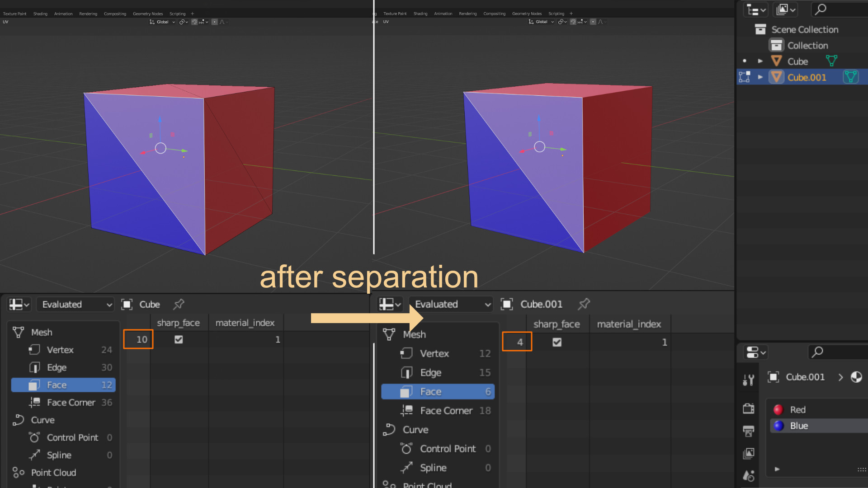
Task: Open the Render properties tab icon
Action: click(749, 408)
